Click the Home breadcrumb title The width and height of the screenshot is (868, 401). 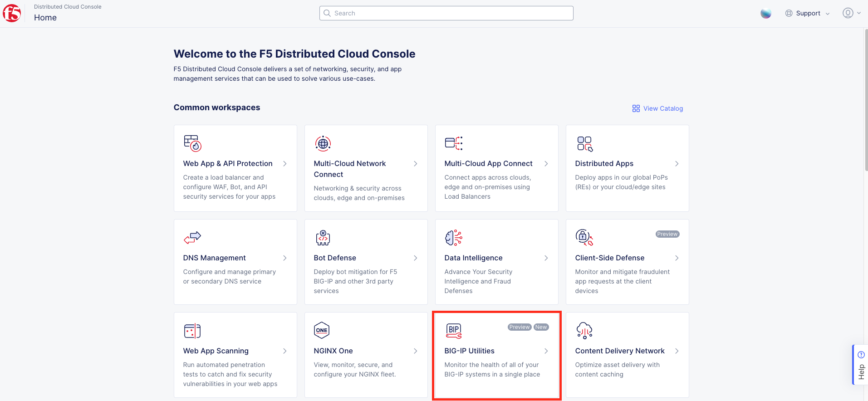pos(45,18)
